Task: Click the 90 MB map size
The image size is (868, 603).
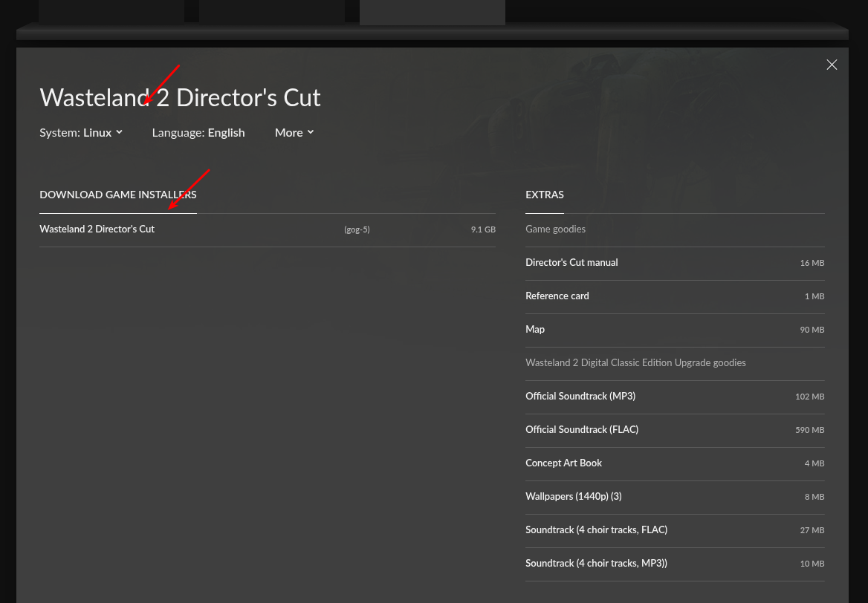Action: 812,330
